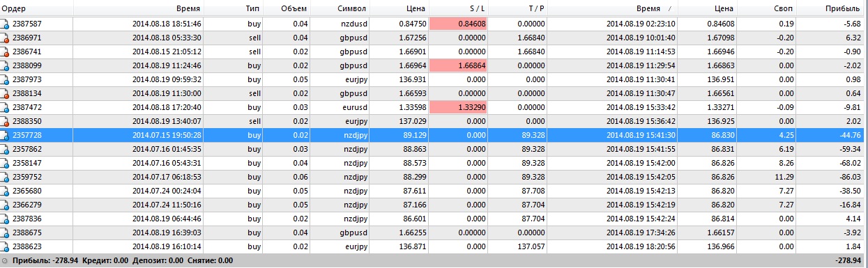Click the sell order icon for 2386971
Screen dimensions: 868x268
(6, 38)
